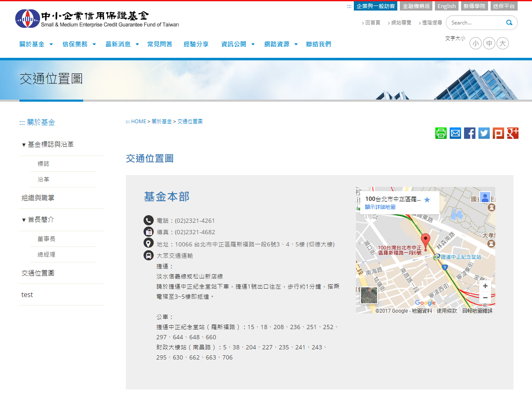
Task: Open 顯示詳細地圖 link on map
Action: 380,207
